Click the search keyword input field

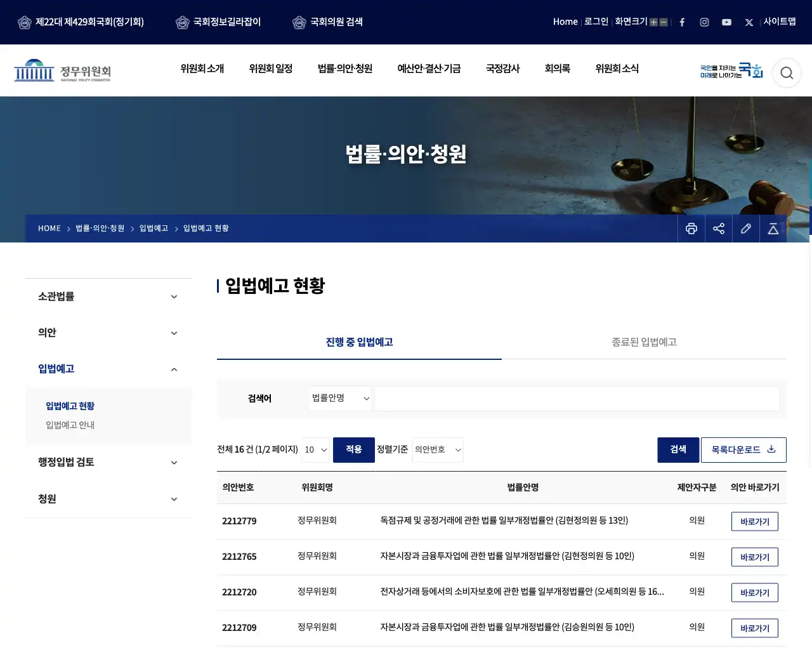click(577, 399)
